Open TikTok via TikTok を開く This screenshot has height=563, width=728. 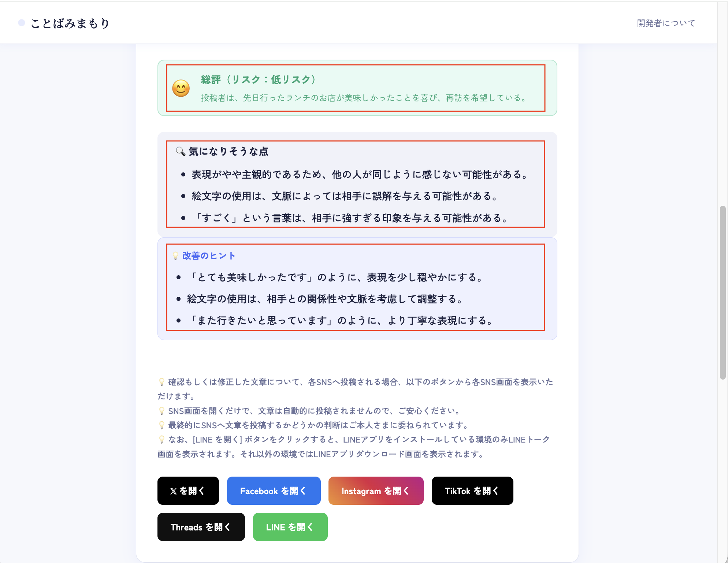[472, 491]
